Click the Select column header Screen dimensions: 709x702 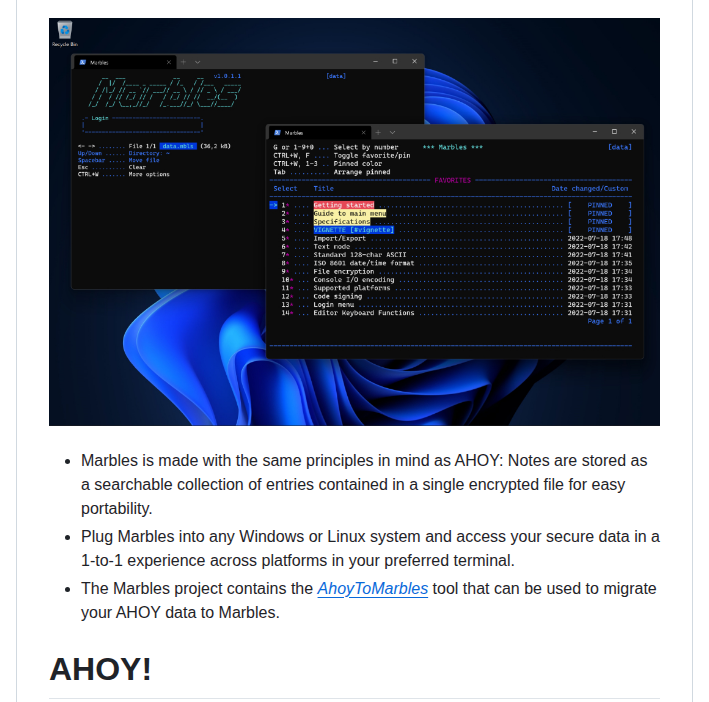click(x=285, y=188)
